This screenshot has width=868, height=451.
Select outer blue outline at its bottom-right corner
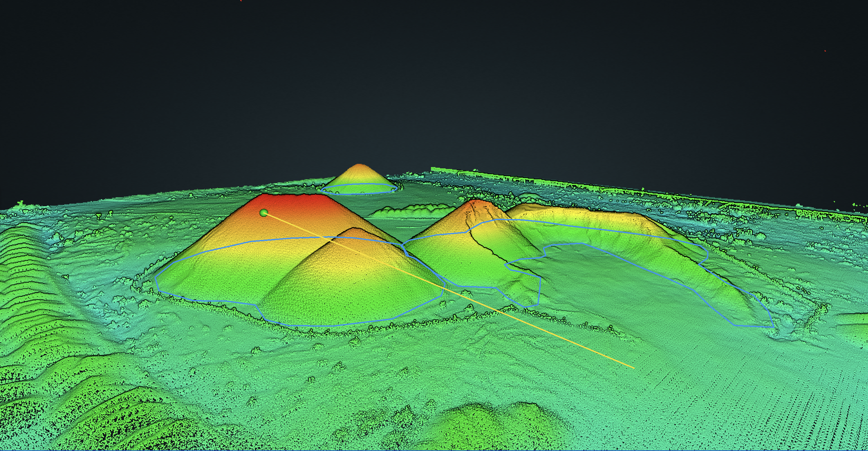pyautogui.click(x=774, y=327)
